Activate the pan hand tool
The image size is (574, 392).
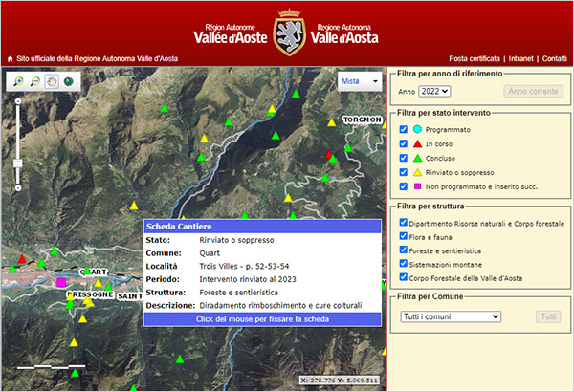(x=52, y=82)
